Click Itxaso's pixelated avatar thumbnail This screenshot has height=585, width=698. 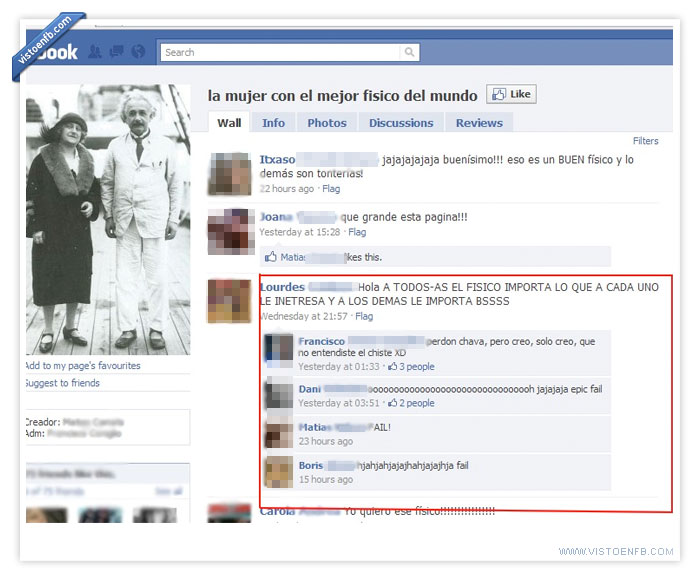(231, 174)
